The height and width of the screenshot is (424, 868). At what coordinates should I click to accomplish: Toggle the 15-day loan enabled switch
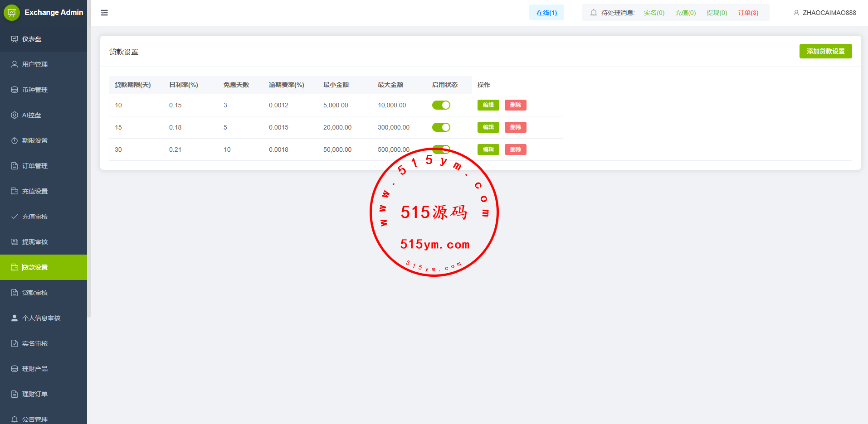click(441, 127)
